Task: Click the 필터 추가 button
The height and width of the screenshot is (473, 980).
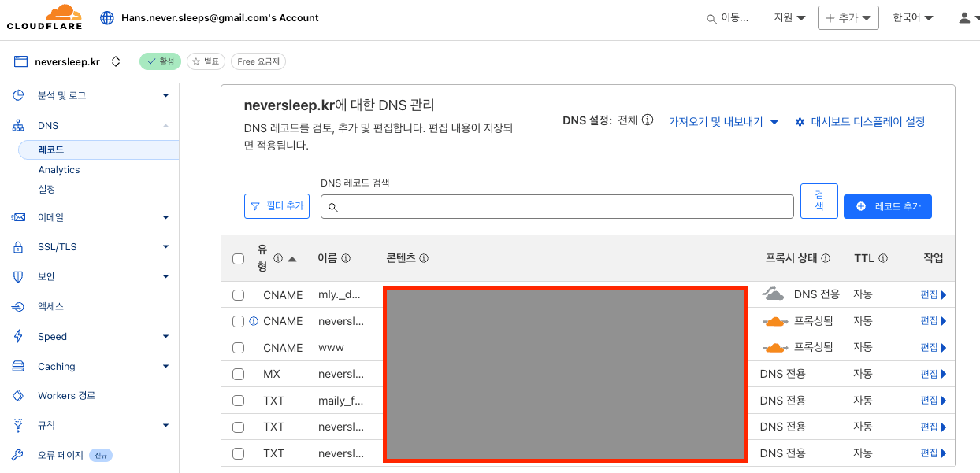Action: click(x=277, y=206)
